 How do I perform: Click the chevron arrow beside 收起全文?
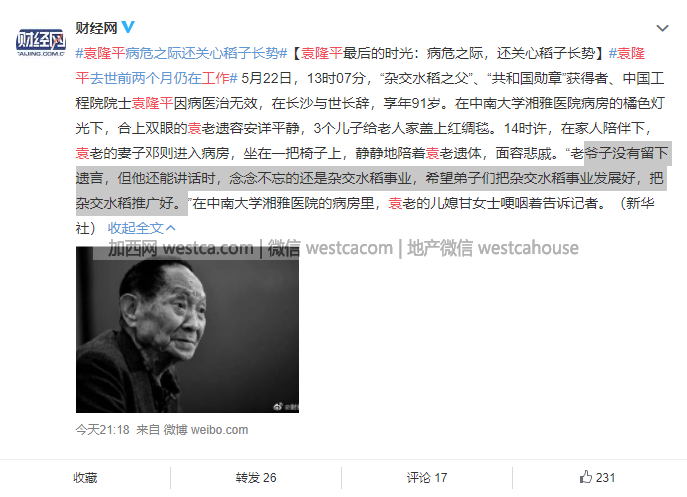coord(171,228)
